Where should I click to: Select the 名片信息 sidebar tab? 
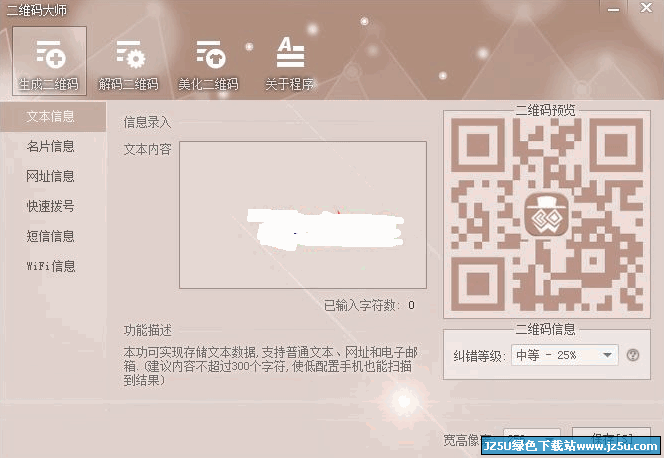pos(53,146)
